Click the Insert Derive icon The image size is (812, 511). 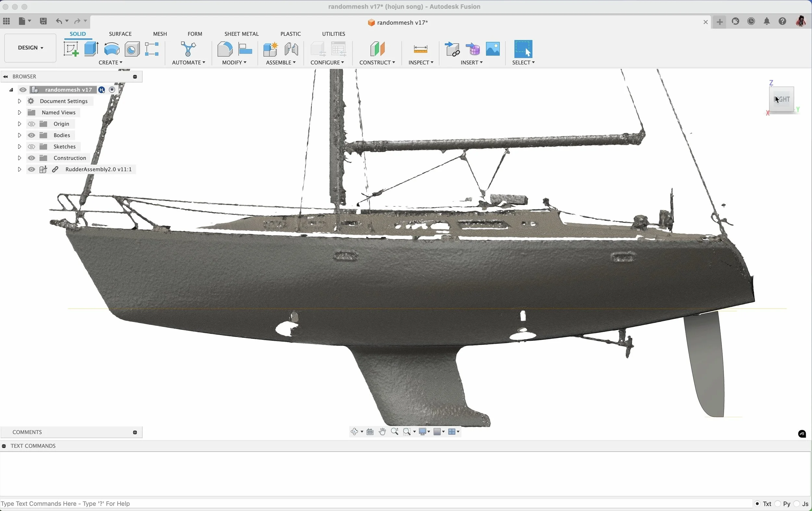[x=452, y=50]
